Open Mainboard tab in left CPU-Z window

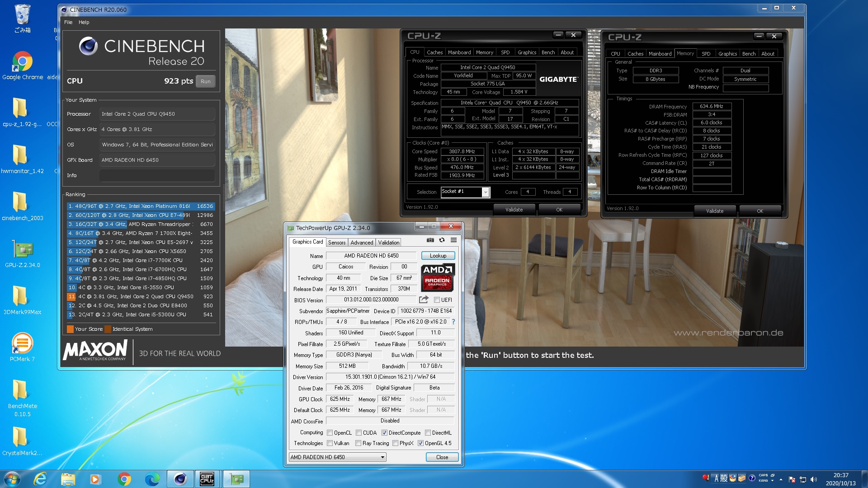point(459,52)
